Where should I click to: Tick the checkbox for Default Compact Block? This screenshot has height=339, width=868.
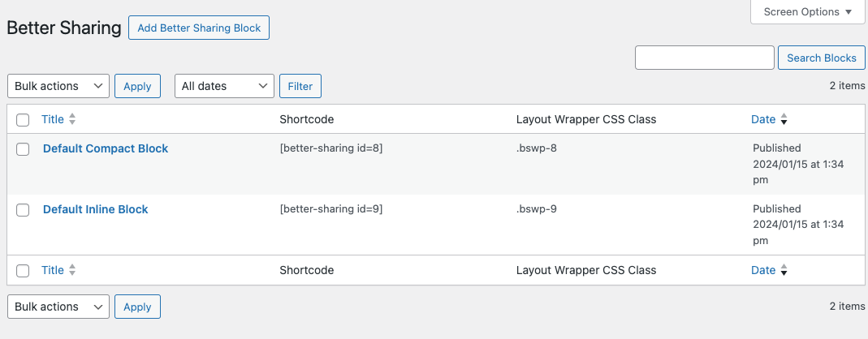point(23,149)
